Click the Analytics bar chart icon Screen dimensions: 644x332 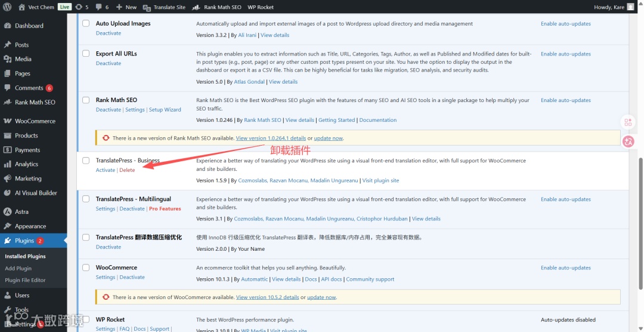coord(7,164)
